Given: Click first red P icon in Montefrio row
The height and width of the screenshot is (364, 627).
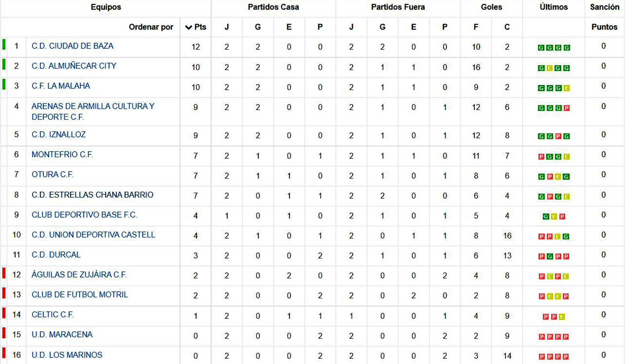Looking at the screenshot, I should coord(541,157).
